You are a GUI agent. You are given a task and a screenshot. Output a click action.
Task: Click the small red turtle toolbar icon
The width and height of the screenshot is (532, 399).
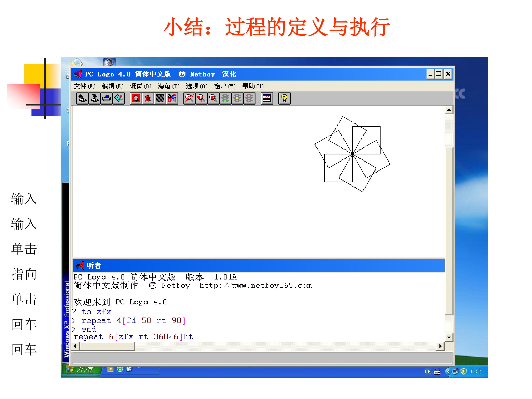click(x=148, y=98)
